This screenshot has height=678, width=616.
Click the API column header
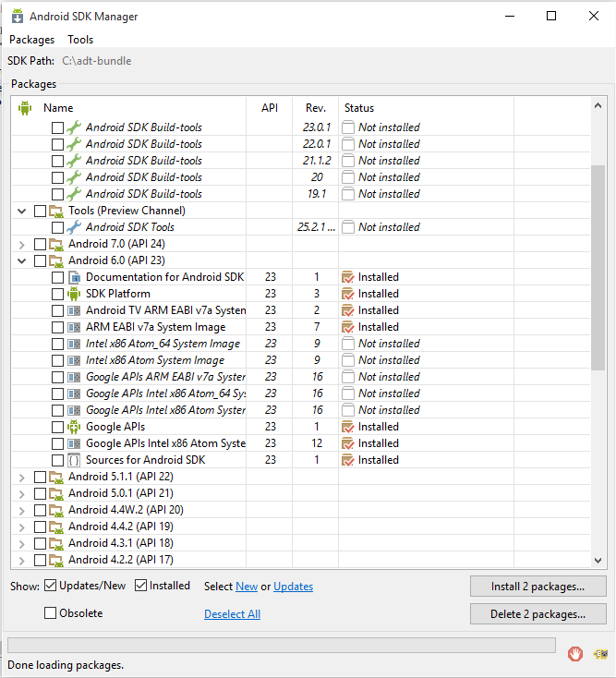[270, 108]
